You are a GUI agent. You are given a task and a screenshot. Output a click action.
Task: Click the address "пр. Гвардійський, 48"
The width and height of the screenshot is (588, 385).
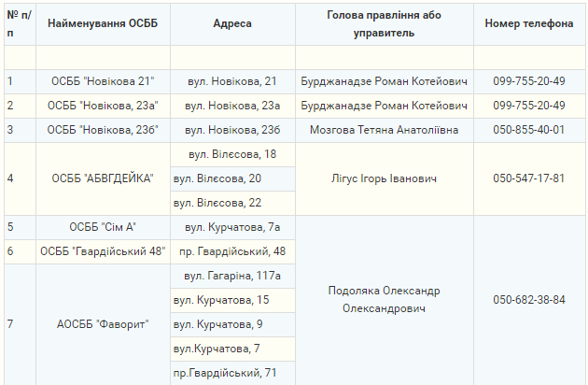click(231, 250)
